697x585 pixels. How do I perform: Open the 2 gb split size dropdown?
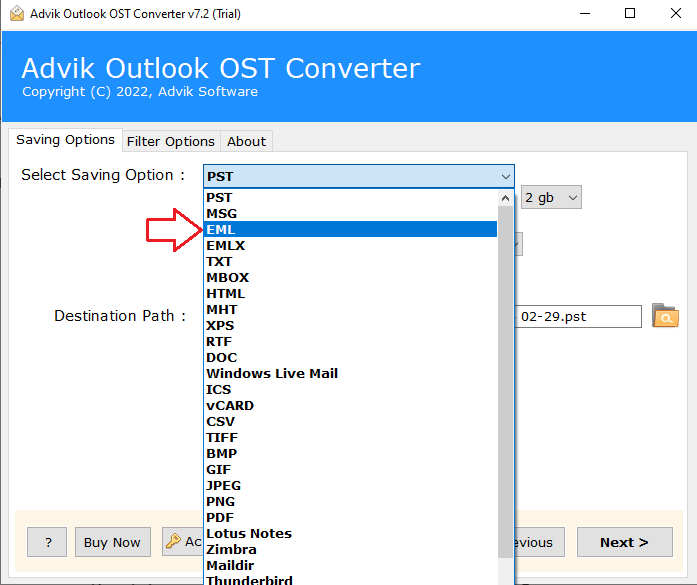tap(551, 197)
